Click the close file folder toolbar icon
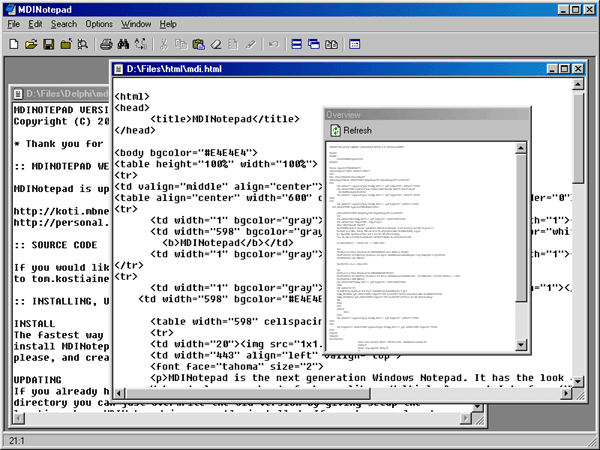Viewport: 600px width, 450px height. [x=66, y=44]
